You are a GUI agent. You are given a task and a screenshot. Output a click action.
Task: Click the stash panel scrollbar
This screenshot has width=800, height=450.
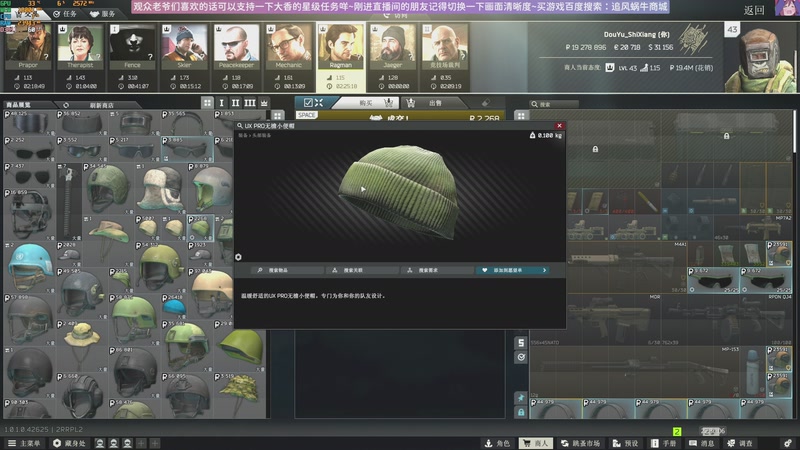[x=794, y=132]
